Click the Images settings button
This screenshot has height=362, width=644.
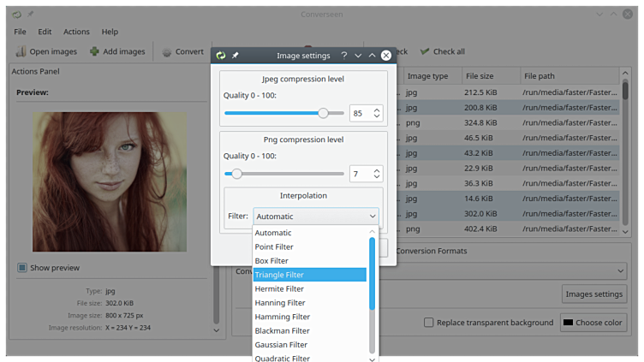[593, 294]
